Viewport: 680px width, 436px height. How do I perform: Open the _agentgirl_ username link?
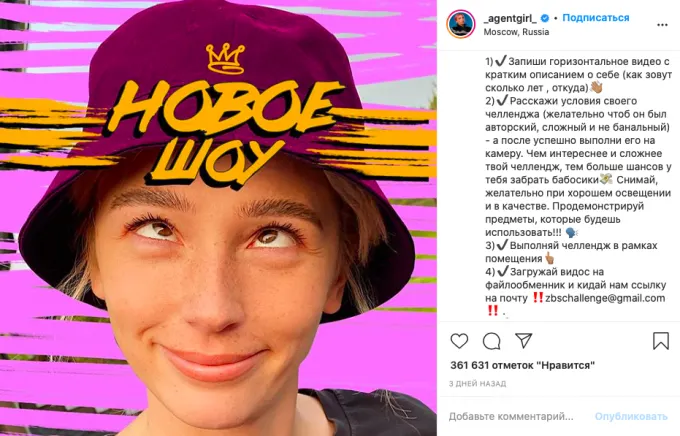[x=510, y=18]
